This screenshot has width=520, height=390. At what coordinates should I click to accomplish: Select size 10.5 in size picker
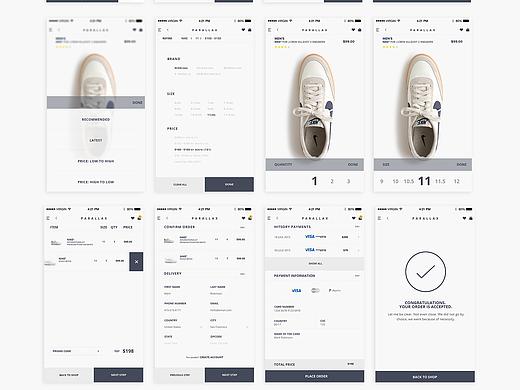[409, 181]
